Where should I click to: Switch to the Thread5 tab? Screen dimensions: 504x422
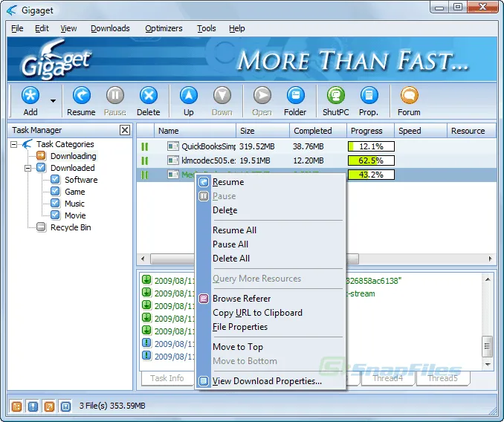coord(443,378)
